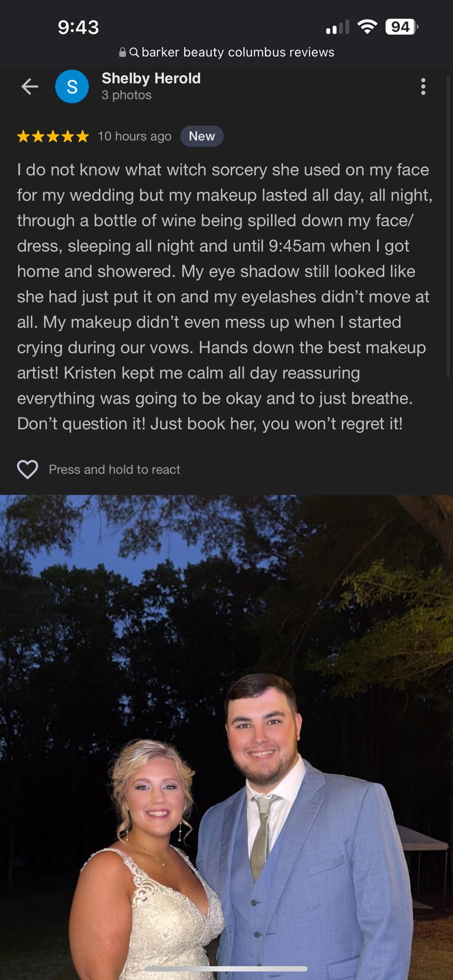This screenshot has width=453, height=980.
Task: Click the scrollbar on the right edge
Action: (x=448, y=225)
